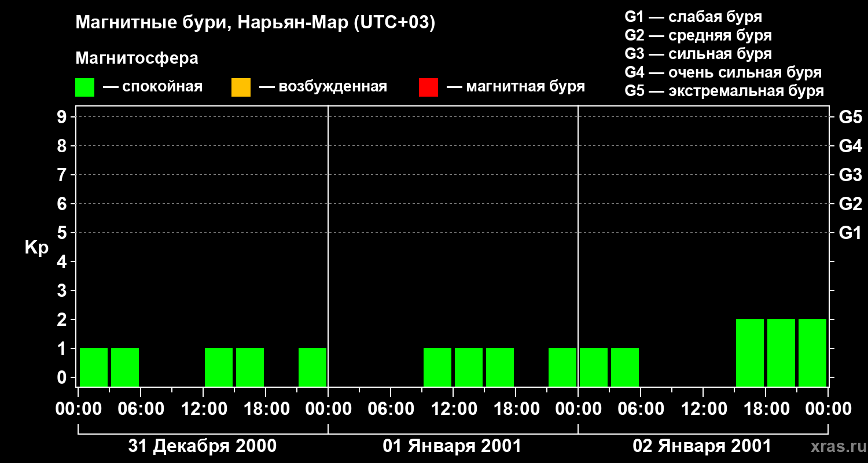Click the 'G3' label on the right axis
The image size is (868, 463).
click(850, 175)
